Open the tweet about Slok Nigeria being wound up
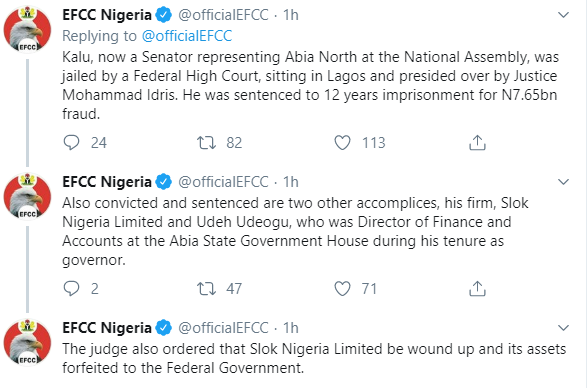This screenshot has width=587, height=388. point(314,358)
